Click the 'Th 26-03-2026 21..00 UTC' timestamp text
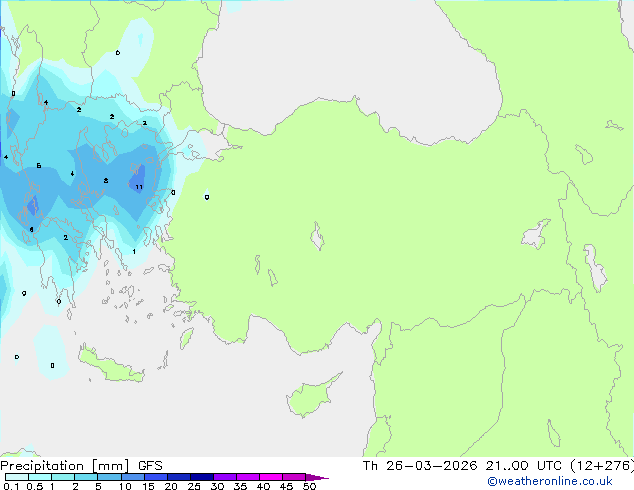Viewport: 634px width, 490px height. click(x=462, y=466)
